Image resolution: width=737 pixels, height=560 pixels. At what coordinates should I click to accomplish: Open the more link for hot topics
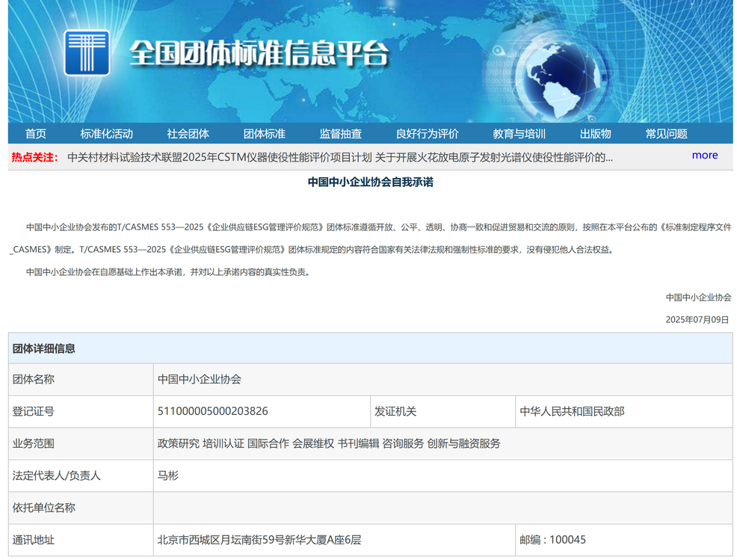pos(704,155)
